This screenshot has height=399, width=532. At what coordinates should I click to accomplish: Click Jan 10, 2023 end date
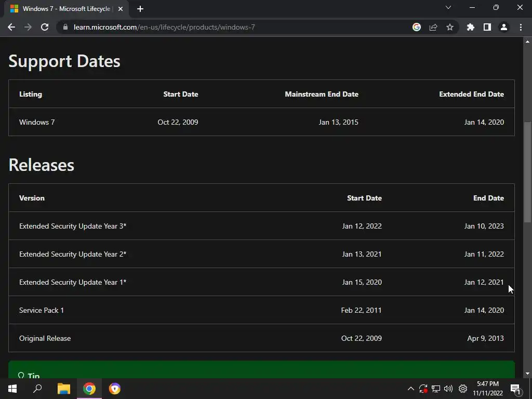coord(484,226)
